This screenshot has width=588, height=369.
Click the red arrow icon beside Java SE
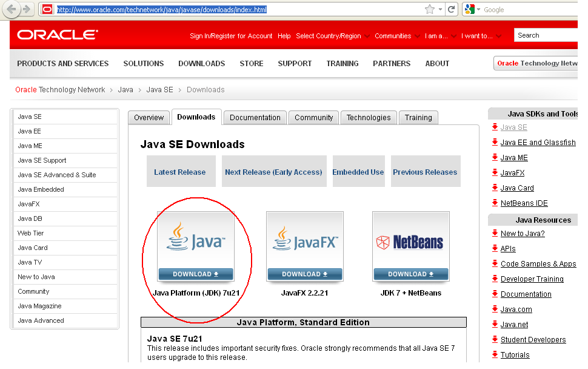point(495,127)
